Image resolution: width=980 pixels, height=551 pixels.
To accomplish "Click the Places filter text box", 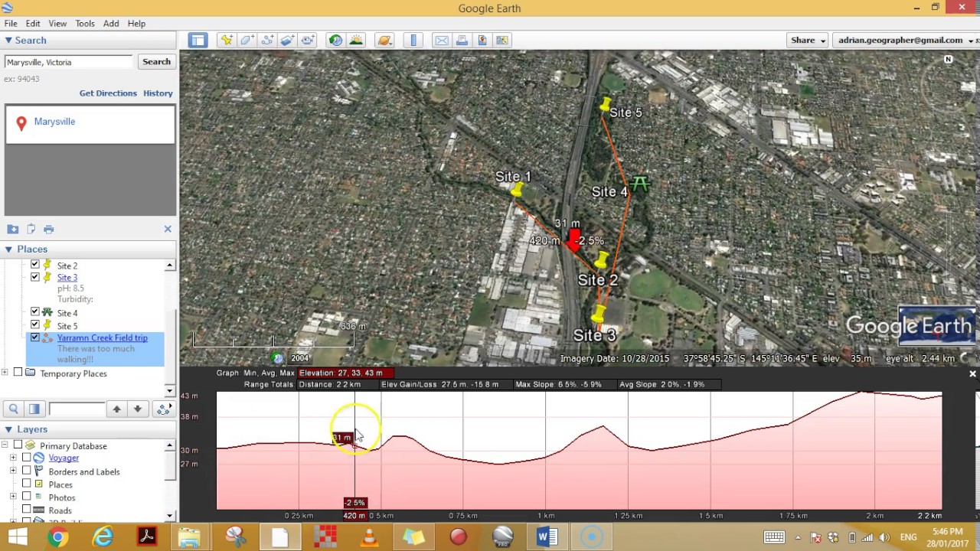I will (x=76, y=409).
